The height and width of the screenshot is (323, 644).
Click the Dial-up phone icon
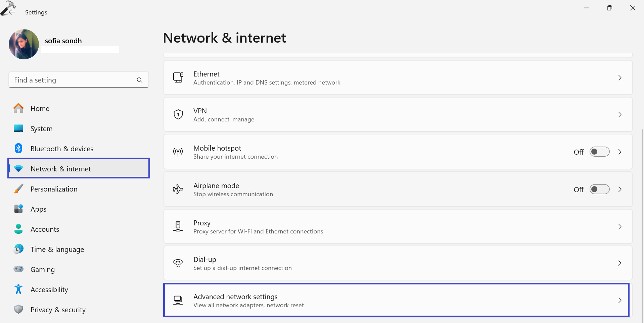[x=178, y=263]
